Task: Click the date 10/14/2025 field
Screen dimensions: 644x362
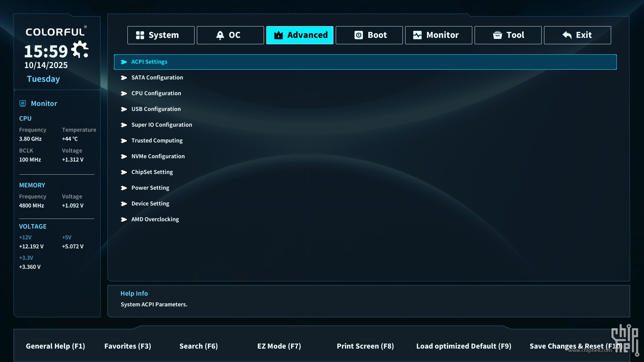Action: (x=46, y=65)
